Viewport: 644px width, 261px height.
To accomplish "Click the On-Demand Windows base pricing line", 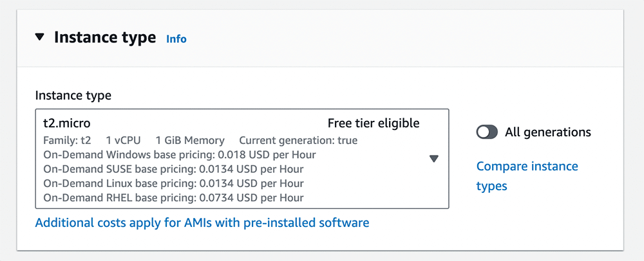I will pyautogui.click(x=180, y=155).
